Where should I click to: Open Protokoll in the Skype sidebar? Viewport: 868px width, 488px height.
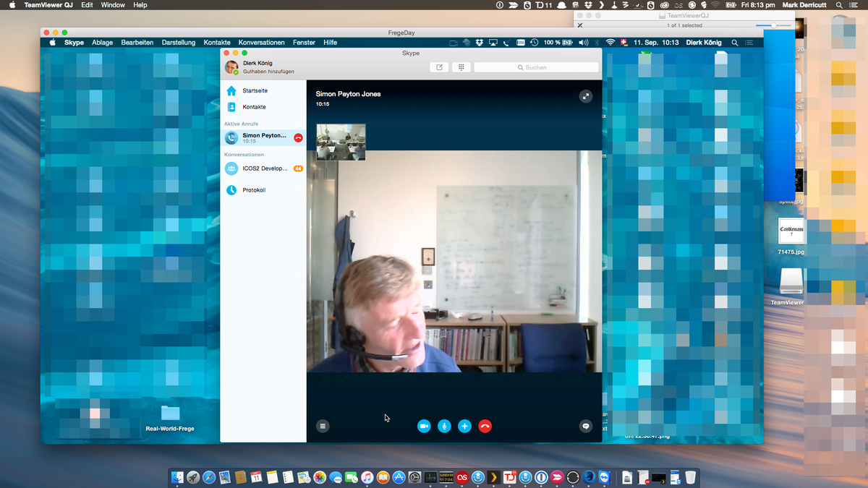pos(254,190)
